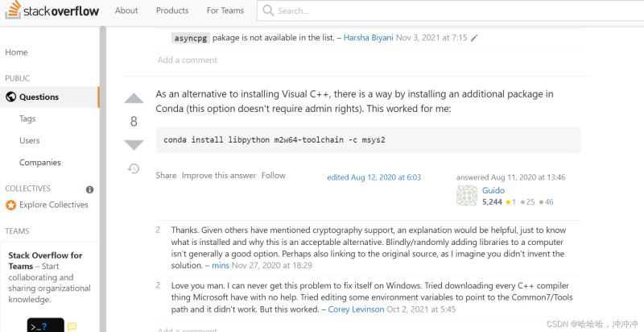Open the About menu item
The height and width of the screenshot is (332, 644).
click(x=126, y=10)
